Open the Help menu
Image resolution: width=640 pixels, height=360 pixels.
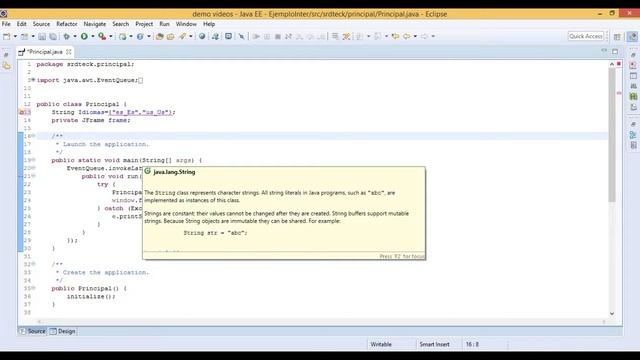pyautogui.click(x=209, y=24)
